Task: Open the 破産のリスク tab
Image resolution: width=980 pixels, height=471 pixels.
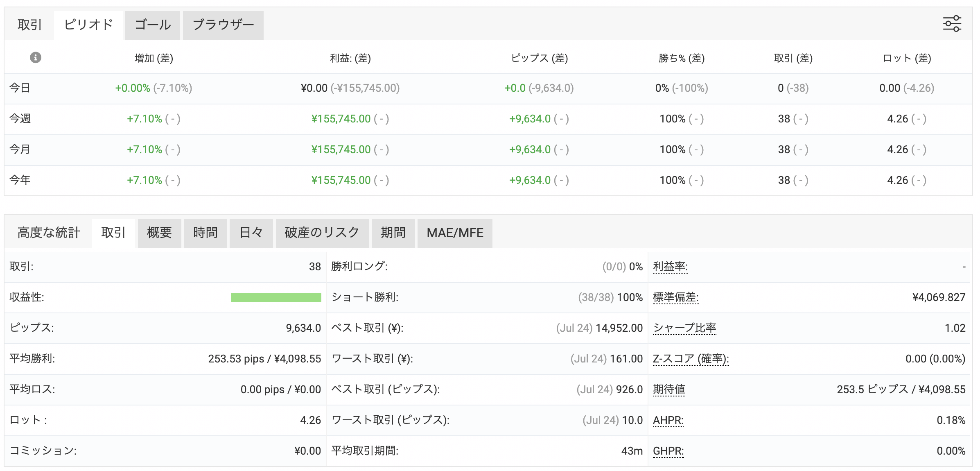Action: click(x=322, y=233)
